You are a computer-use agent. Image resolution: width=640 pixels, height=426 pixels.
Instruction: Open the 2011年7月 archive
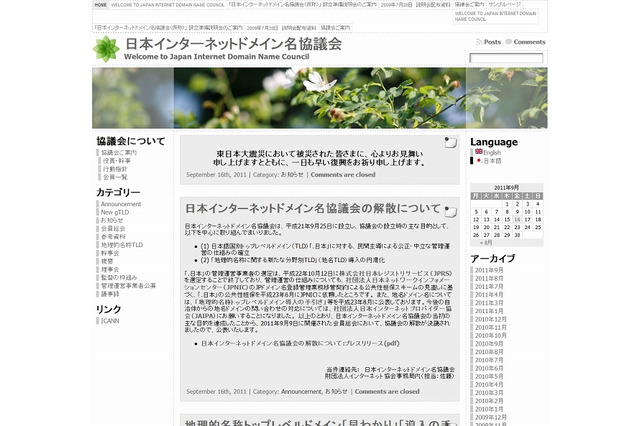pyautogui.click(x=489, y=286)
